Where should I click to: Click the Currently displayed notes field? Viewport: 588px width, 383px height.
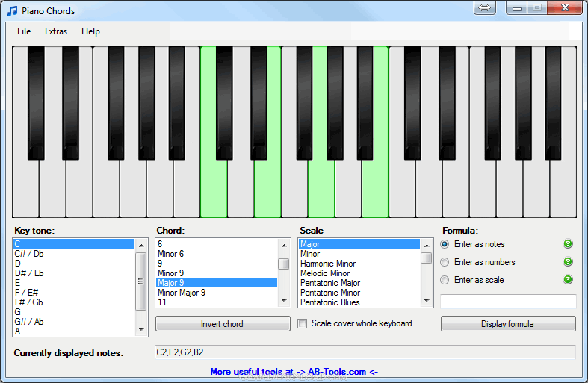click(365, 352)
